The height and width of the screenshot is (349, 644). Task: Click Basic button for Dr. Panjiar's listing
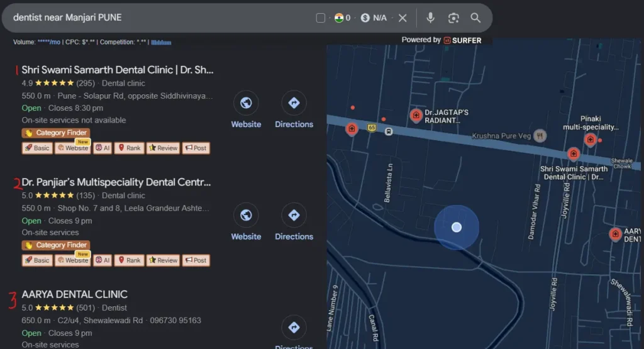37,260
